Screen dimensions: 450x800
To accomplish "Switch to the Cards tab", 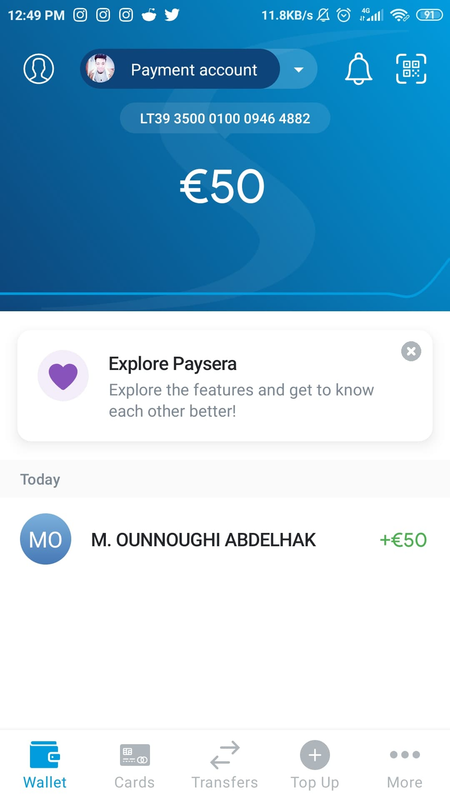I will [x=135, y=765].
